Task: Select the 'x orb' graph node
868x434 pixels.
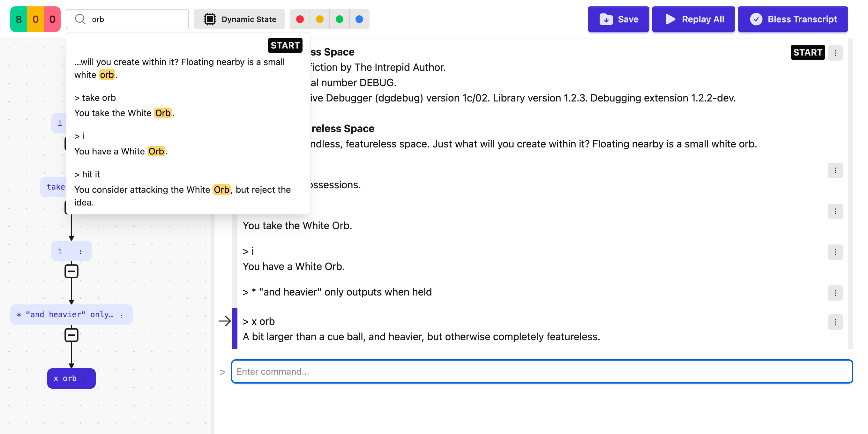Action: [71, 378]
